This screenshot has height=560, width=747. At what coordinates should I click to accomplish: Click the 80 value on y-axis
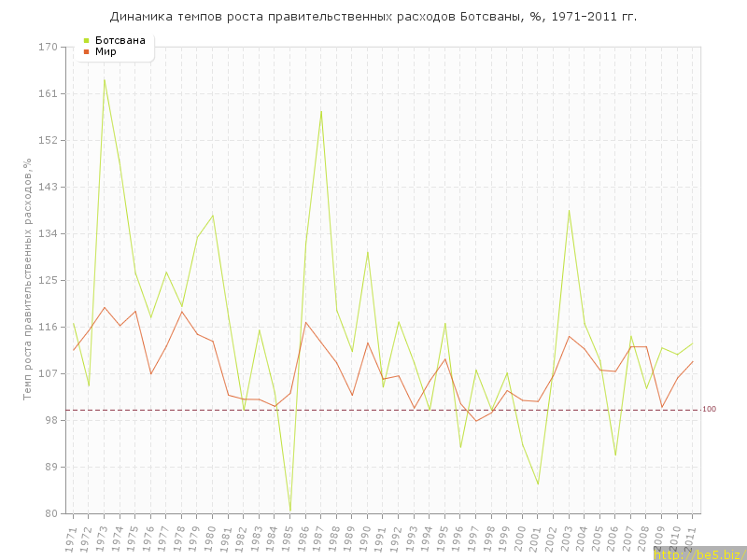coord(51,513)
